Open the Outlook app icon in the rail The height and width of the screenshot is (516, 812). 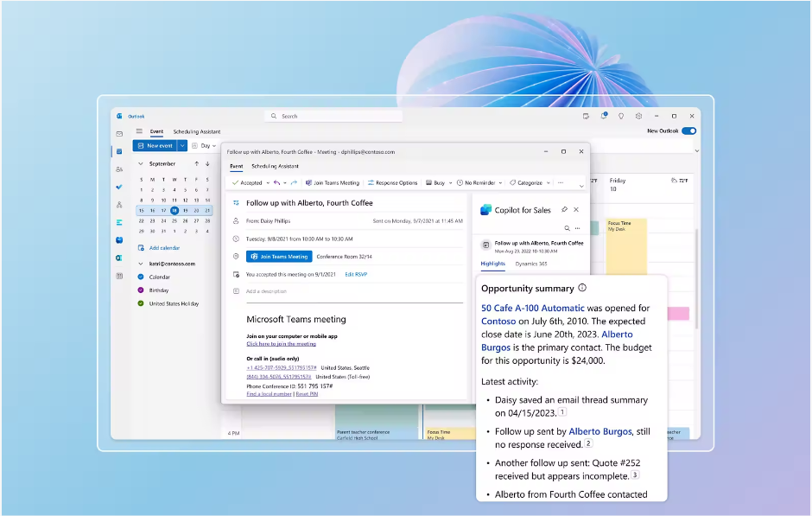pos(119,258)
